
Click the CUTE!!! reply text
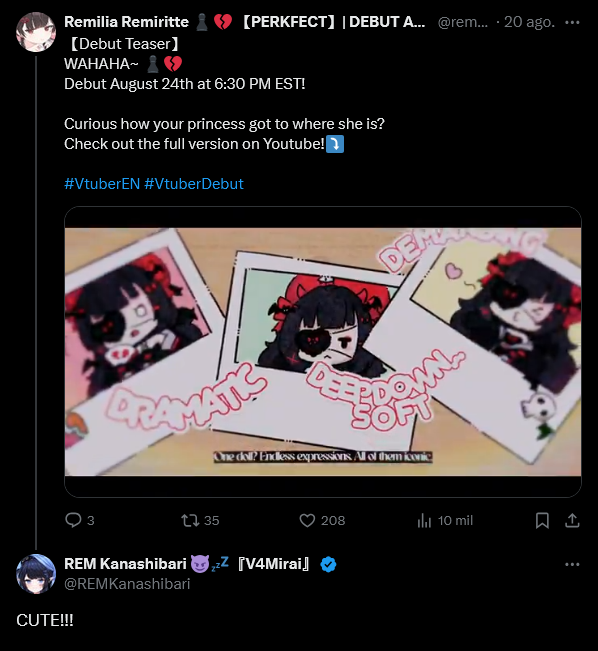(x=45, y=620)
